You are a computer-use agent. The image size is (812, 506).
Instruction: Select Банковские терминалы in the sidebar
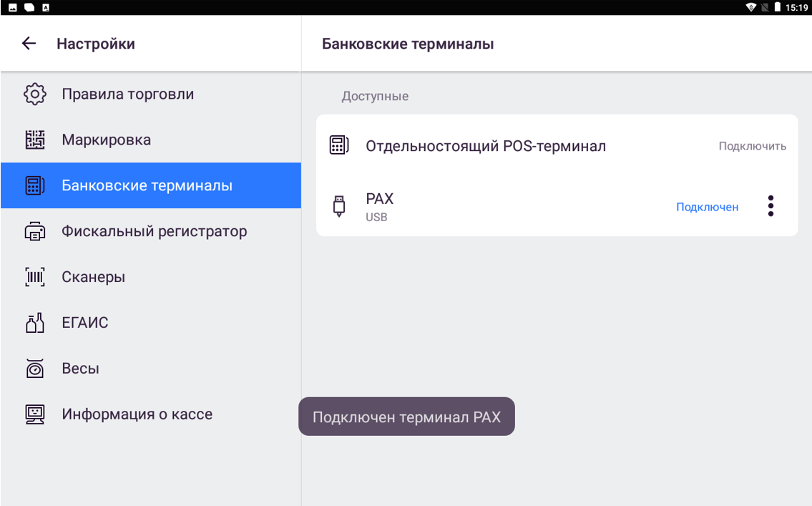pos(147,185)
